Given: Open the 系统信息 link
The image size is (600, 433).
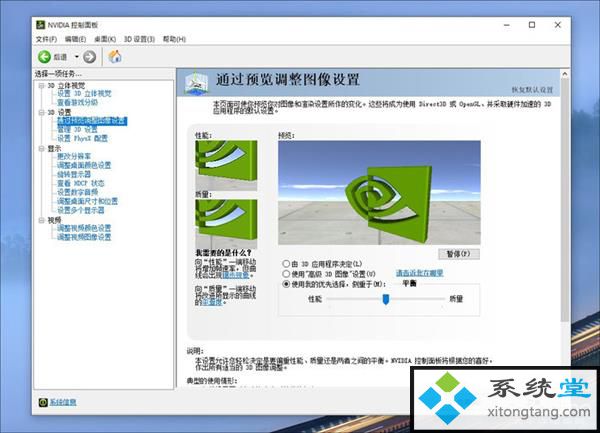Looking at the screenshot, I should [63, 402].
